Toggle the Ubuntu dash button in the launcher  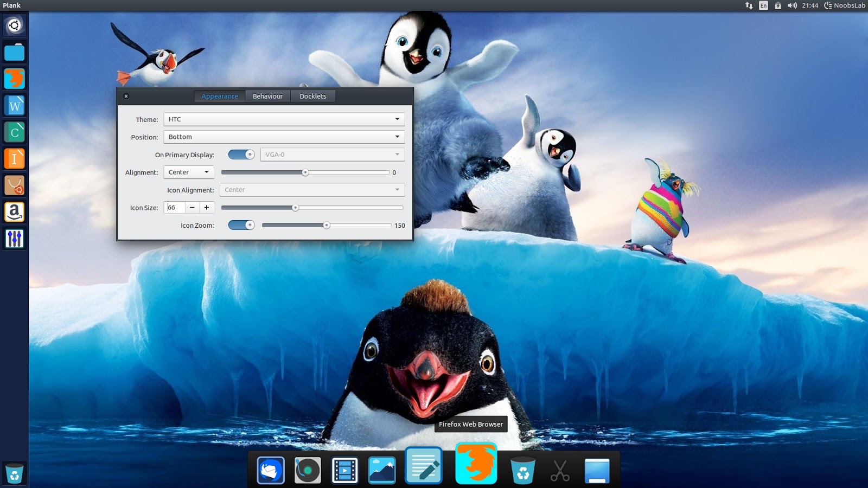pos(15,25)
